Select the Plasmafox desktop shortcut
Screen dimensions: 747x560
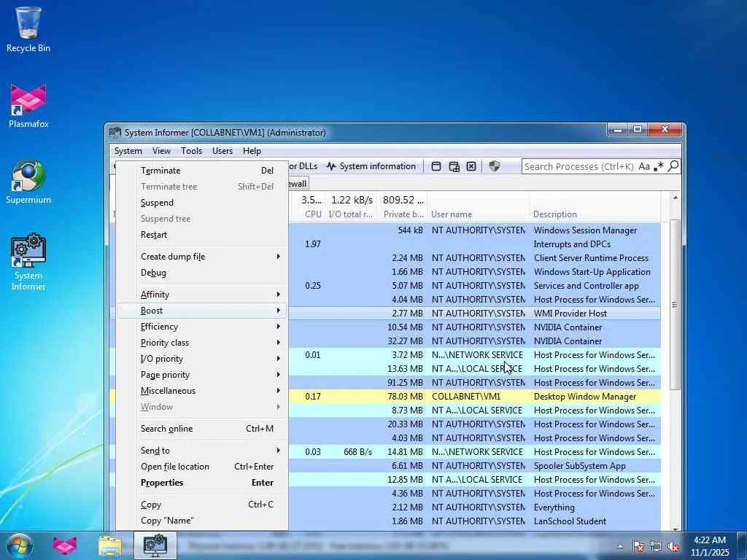(28, 106)
